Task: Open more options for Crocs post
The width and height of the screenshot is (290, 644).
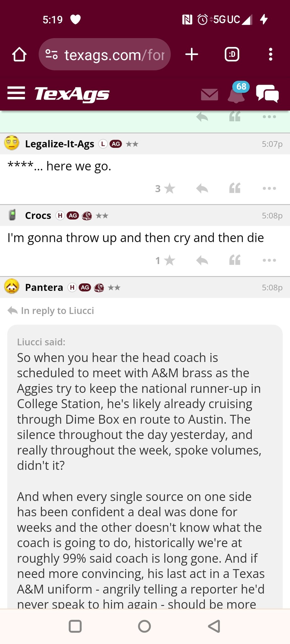Action: (269, 260)
